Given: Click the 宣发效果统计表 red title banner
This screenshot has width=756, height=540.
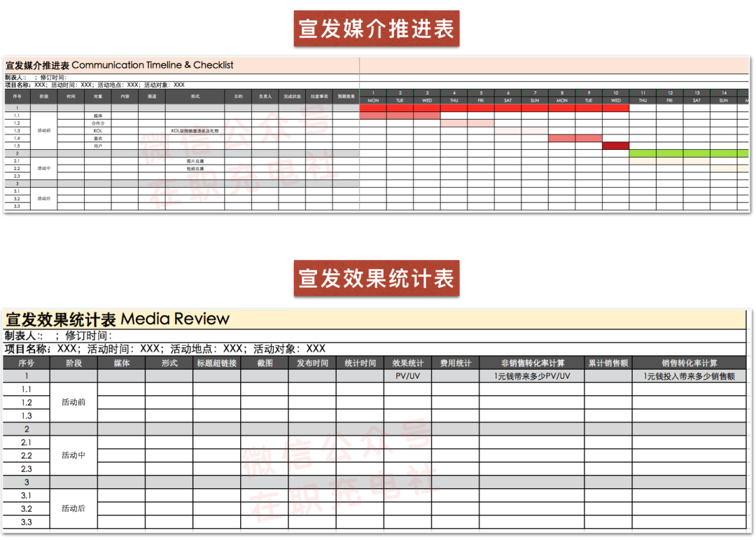Looking at the screenshot, I should point(376,278).
